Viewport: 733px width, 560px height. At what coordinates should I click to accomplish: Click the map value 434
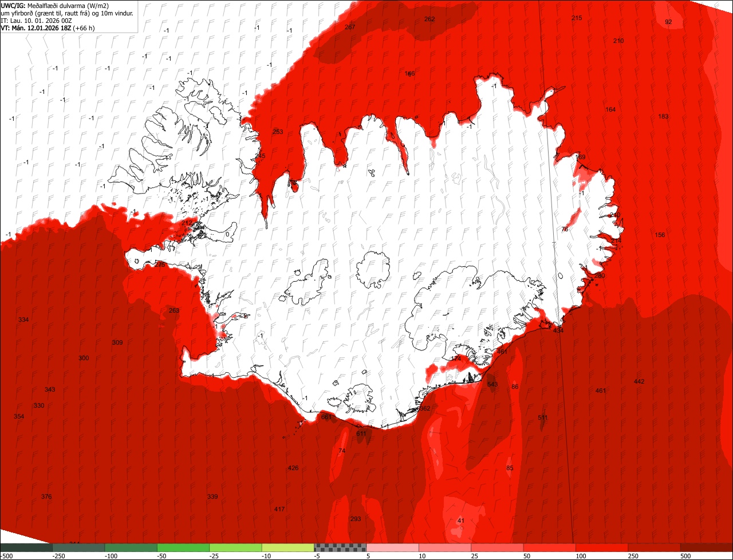click(x=558, y=330)
